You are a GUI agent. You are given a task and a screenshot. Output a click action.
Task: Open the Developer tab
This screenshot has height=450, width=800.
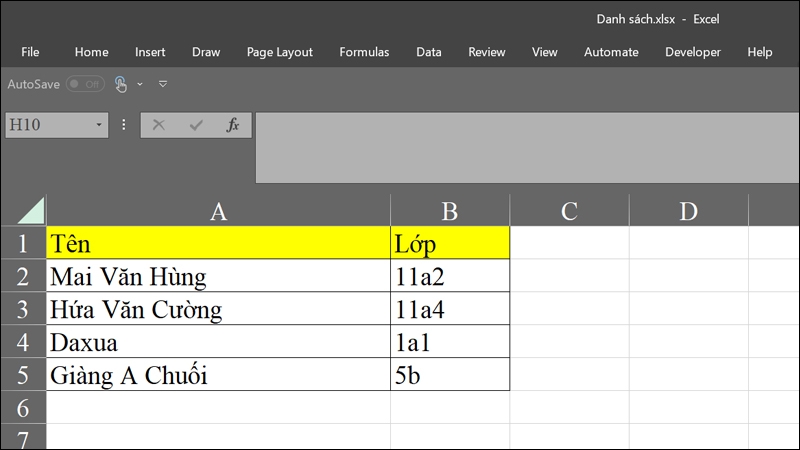tap(693, 52)
